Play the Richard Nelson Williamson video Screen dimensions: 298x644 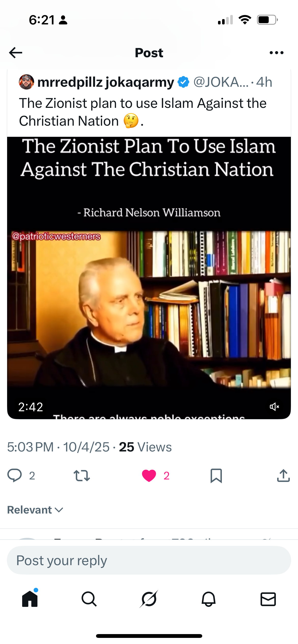click(x=149, y=278)
